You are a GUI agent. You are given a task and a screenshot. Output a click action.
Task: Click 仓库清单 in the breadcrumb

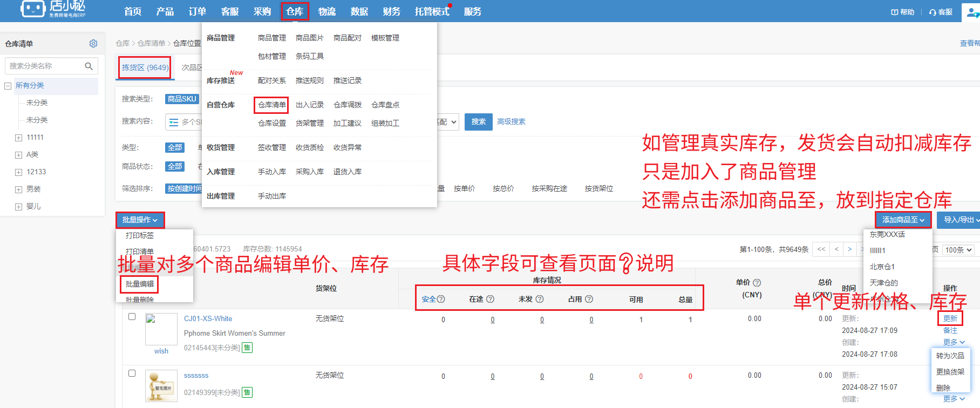coord(152,43)
